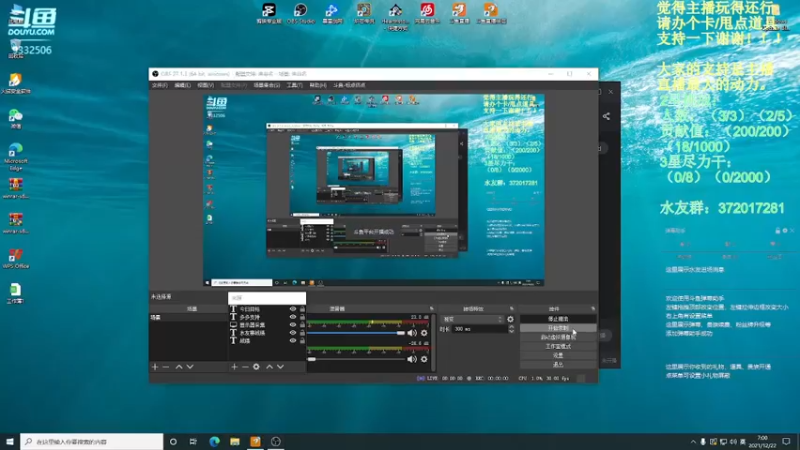Add a new source with the plus button
This screenshot has width=800, height=450.
(234, 367)
